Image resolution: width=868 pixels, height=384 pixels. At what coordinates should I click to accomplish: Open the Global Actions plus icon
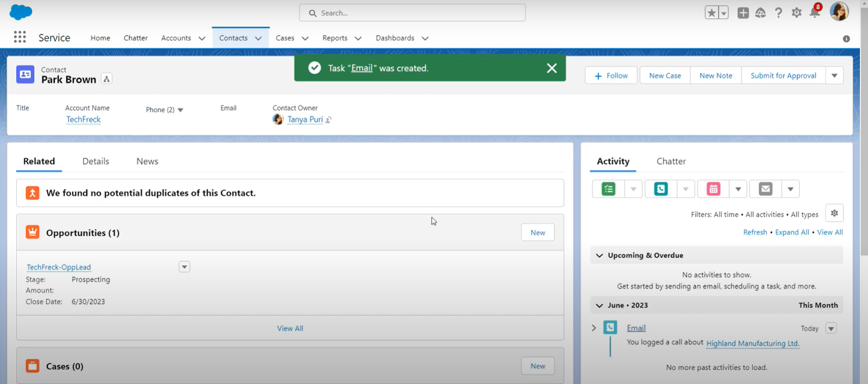pos(743,12)
